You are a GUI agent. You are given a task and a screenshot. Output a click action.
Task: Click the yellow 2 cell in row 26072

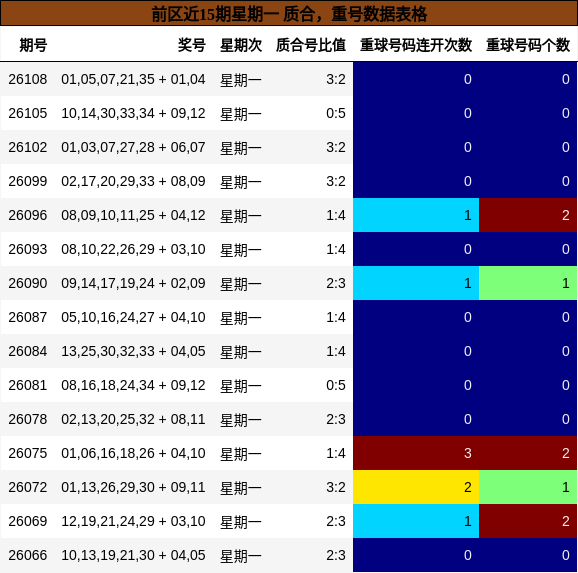click(416, 487)
